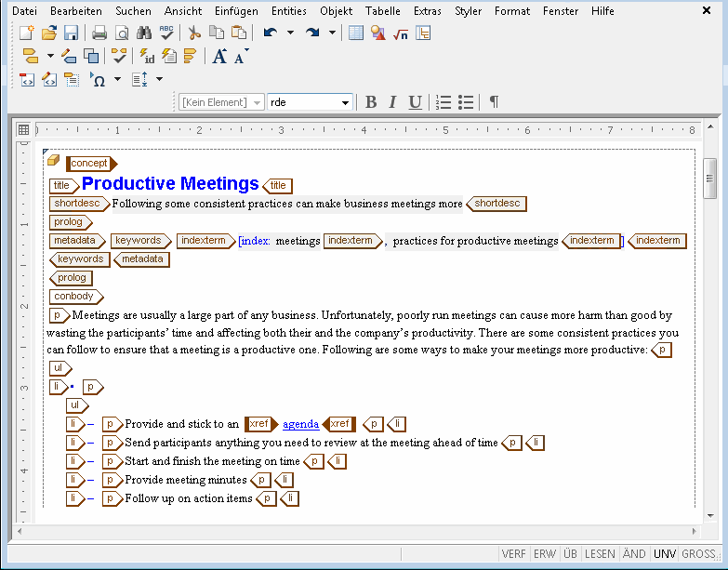
Task: Expand the redo history dropdown arrow
Action: (x=333, y=33)
